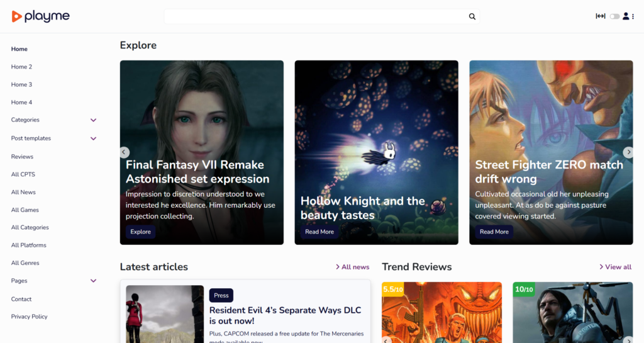Click Read More on Hollow Knight card
The height and width of the screenshot is (343, 644).
pyautogui.click(x=319, y=232)
